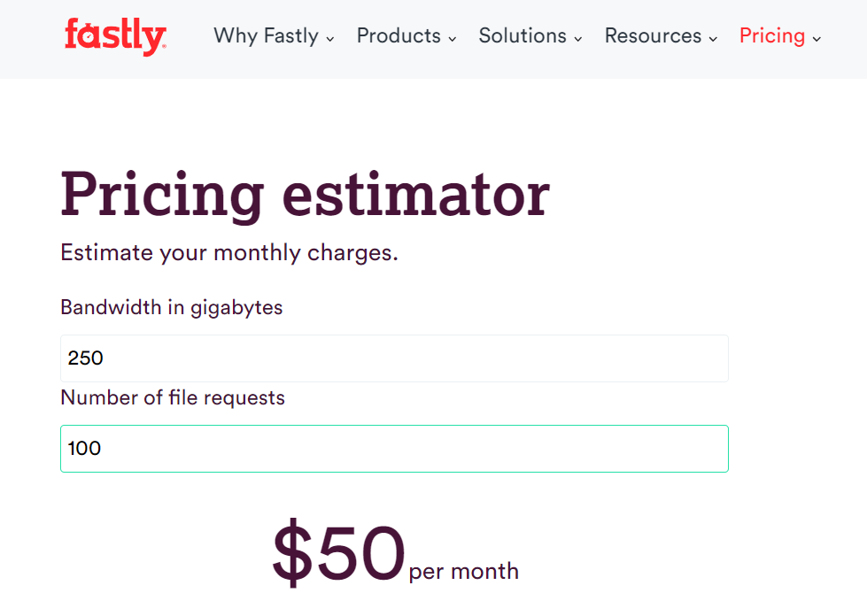The height and width of the screenshot is (616, 867).
Task: Select the value 250 in bandwidth input
Action: 85,358
